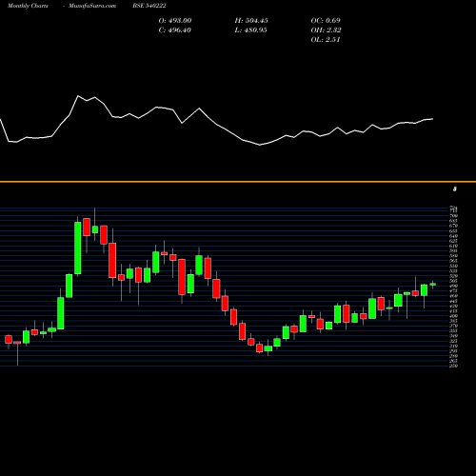Screen dimensions: 476x476
Task: Click the 400 price axis label
Action: 453,316
